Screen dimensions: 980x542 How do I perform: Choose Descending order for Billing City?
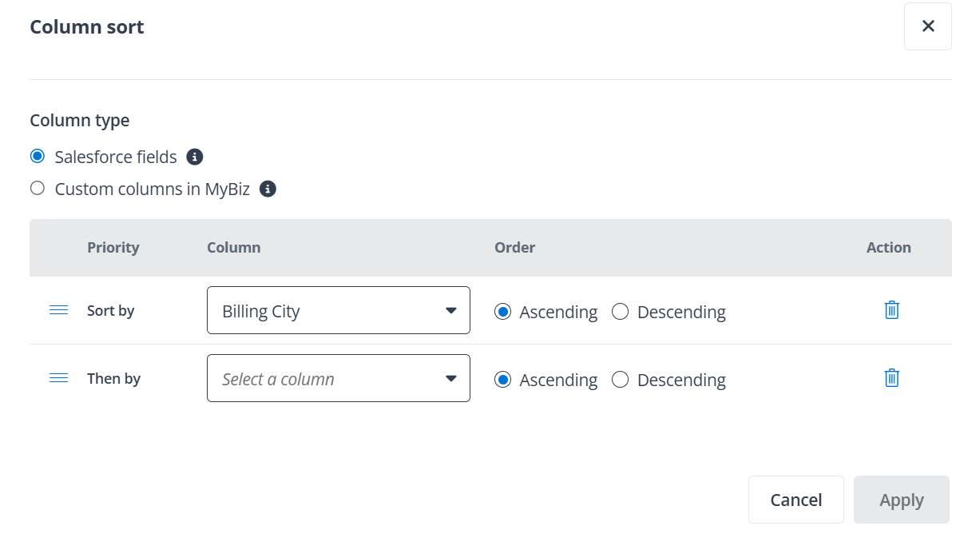[x=621, y=312]
